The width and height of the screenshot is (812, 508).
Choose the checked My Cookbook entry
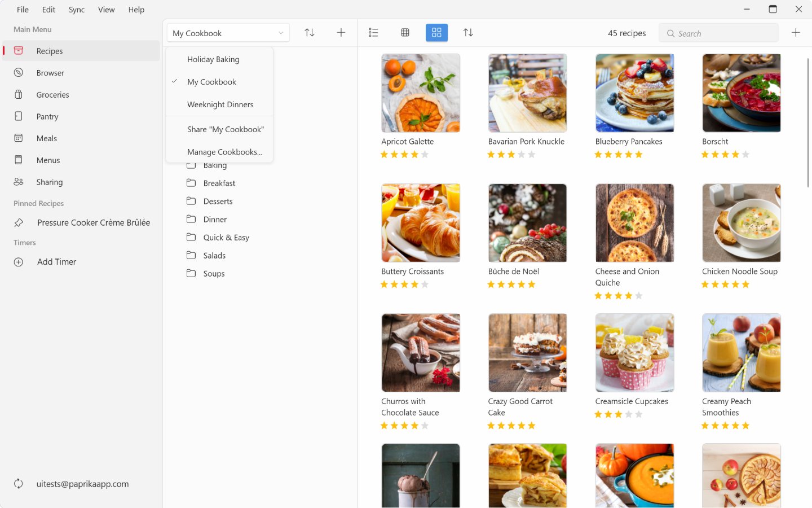tap(219, 82)
